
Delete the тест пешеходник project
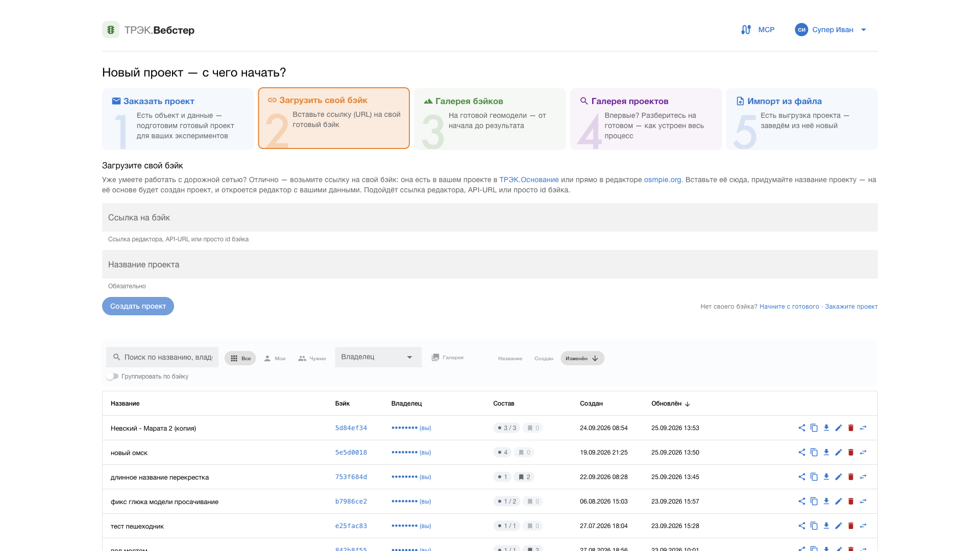click(x=850, y=526)
